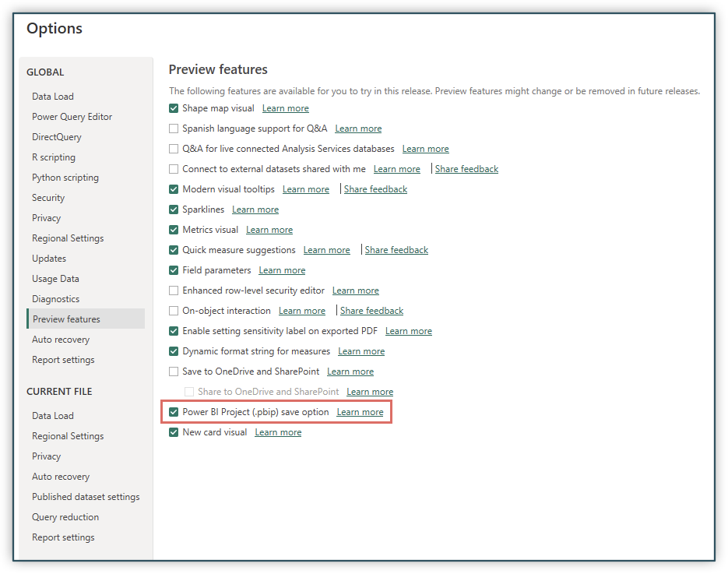Image resolution: width=728 pixels, height=574 pixels.
Task: Enable Enhanced row-level security editor
Action: pyautogui.click(x=174, y=291)
